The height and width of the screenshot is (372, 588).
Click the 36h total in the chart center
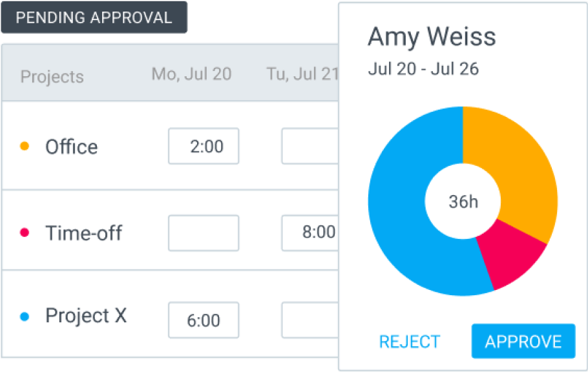click(463, 201)
